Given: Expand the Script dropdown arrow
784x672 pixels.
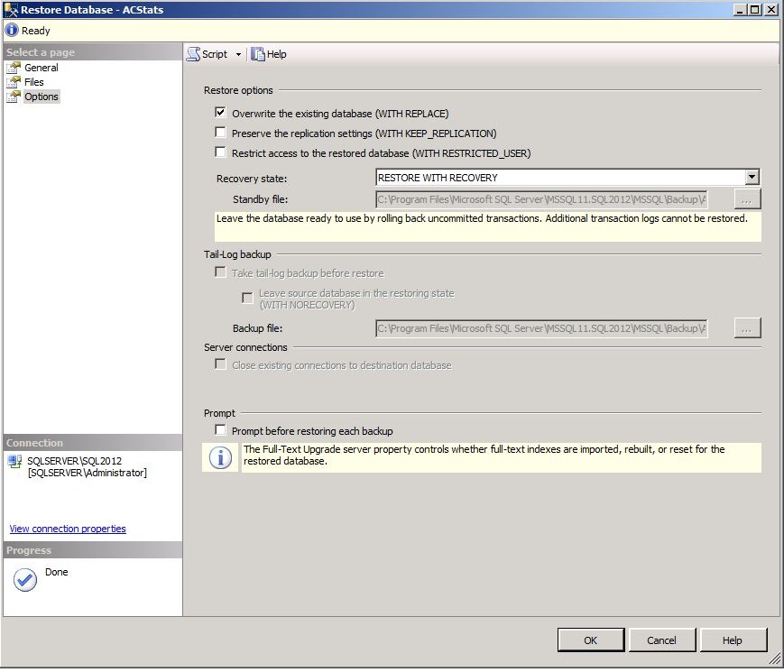Looking at the screenshot, I should pyautogui.click(x=238, y=54).
